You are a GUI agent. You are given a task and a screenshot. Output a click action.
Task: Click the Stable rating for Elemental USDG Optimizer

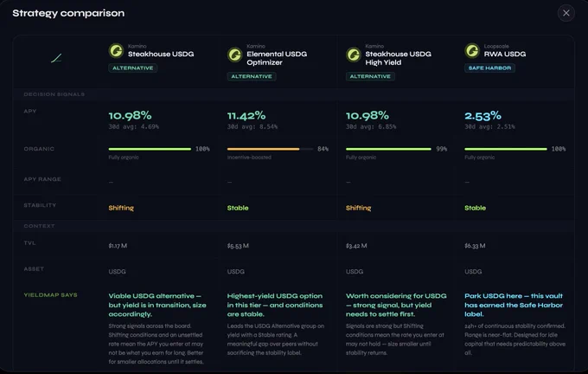[x=238, y=208]
